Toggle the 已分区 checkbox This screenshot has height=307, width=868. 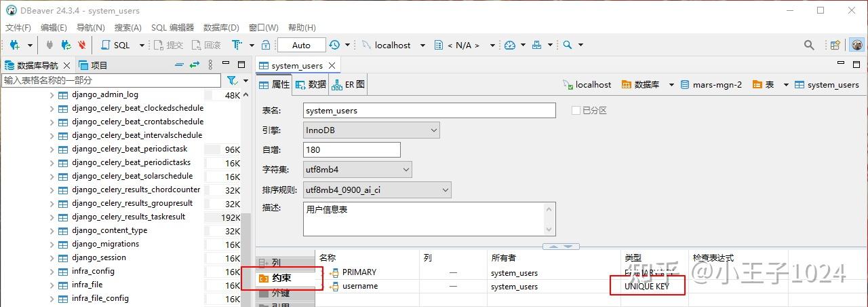(x=576, y=110)
